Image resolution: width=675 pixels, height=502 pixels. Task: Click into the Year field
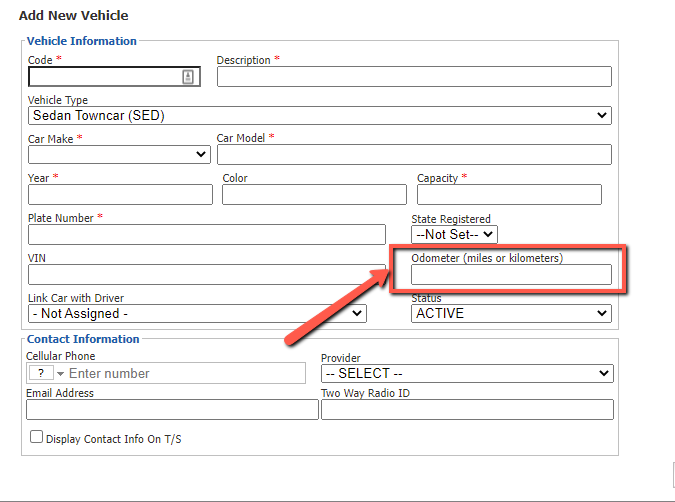(120, 195)
